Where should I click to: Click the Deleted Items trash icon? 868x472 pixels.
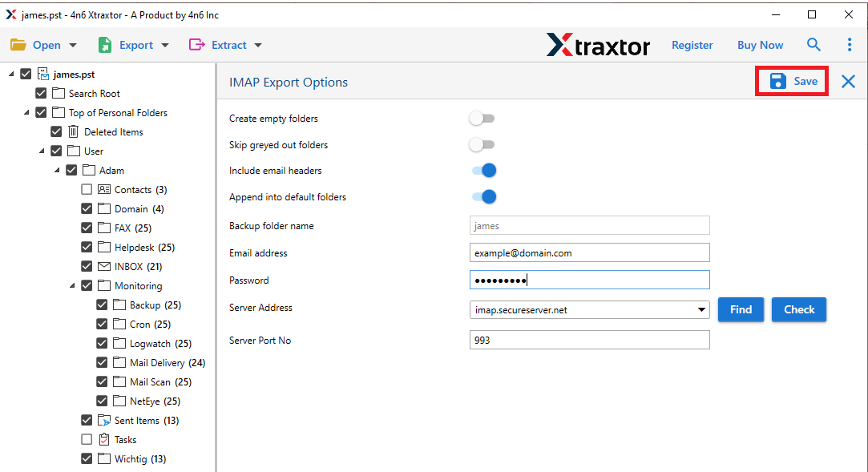tap(74, 132)
